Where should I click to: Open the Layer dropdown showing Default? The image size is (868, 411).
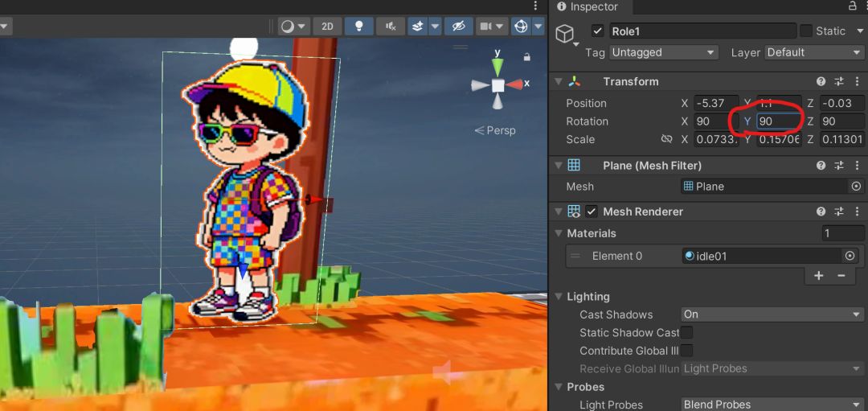[x=813, y=52]
